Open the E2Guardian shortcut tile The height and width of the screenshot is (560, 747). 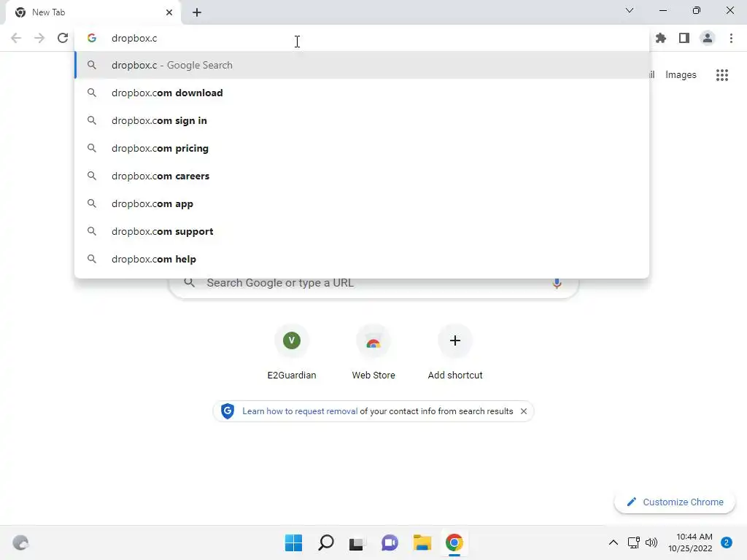pos(292,351)
